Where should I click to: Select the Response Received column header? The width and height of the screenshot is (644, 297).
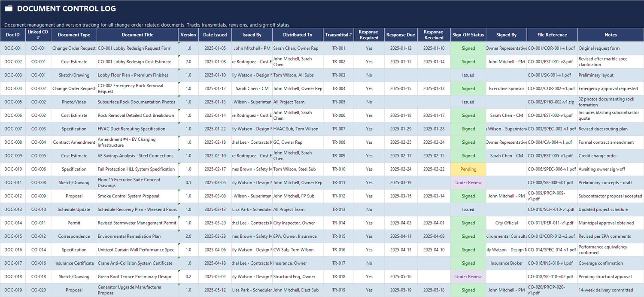pos(434,35)
